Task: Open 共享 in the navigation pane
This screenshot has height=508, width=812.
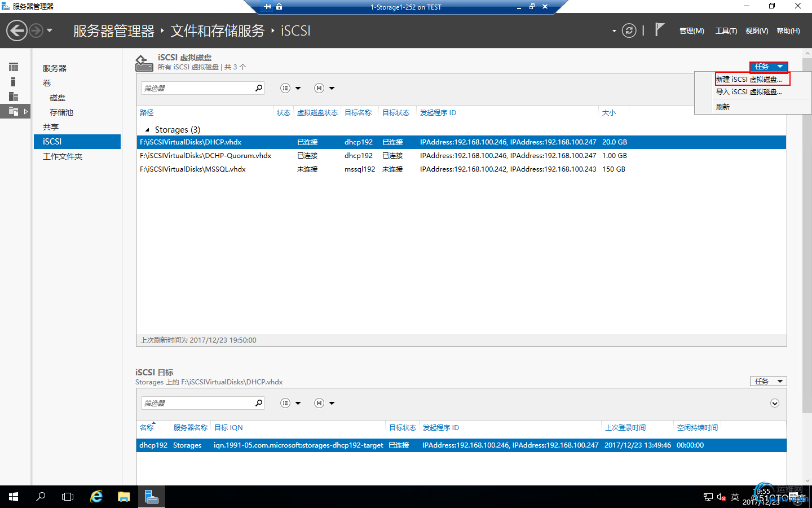Action: (x=51, y=127)
